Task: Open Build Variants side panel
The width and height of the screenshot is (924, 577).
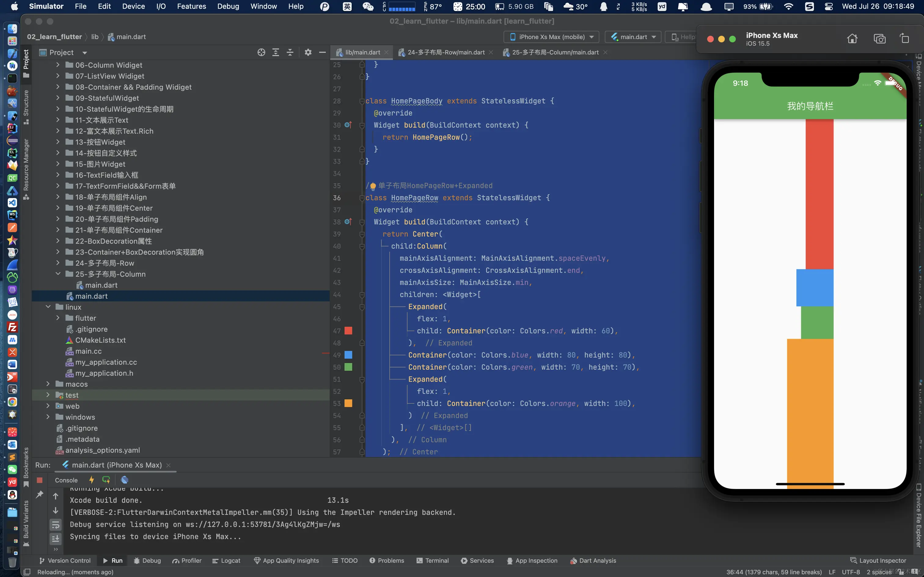Action: [26, 523]
